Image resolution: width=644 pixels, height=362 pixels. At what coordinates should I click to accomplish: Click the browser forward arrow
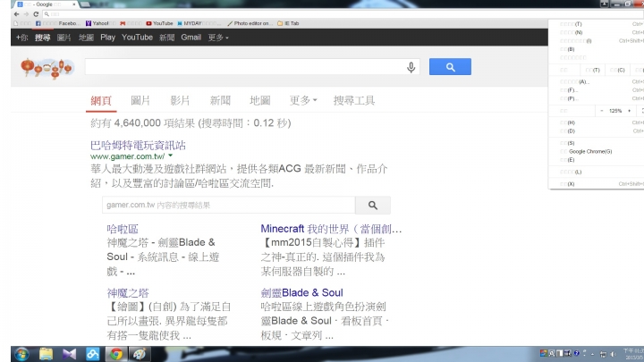tap(26, 14)
